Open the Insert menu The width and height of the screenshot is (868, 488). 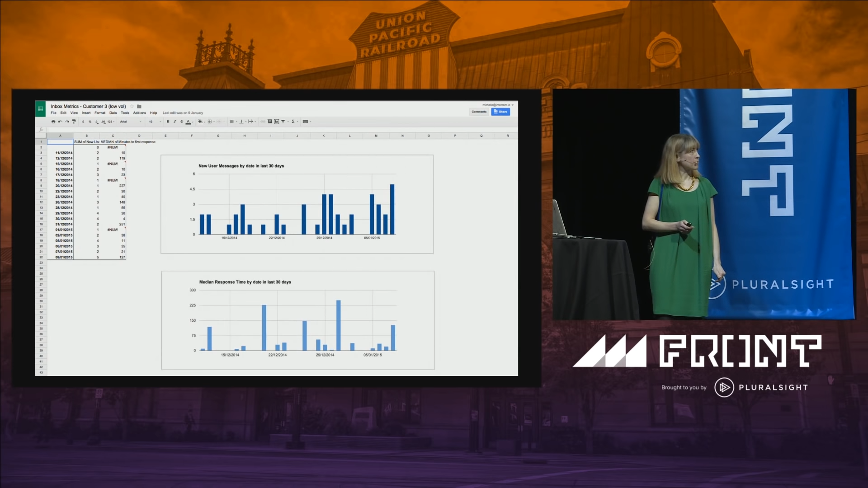pos(86,113)
